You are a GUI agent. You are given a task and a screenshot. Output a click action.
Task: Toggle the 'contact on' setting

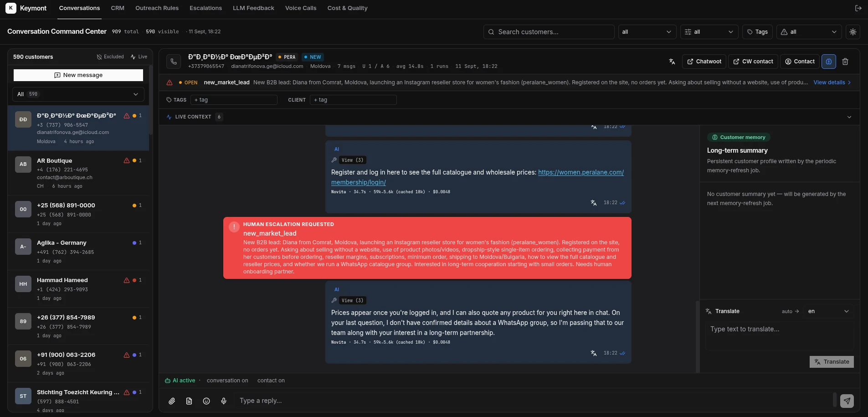pyautogui.click(x=271, y=381)
